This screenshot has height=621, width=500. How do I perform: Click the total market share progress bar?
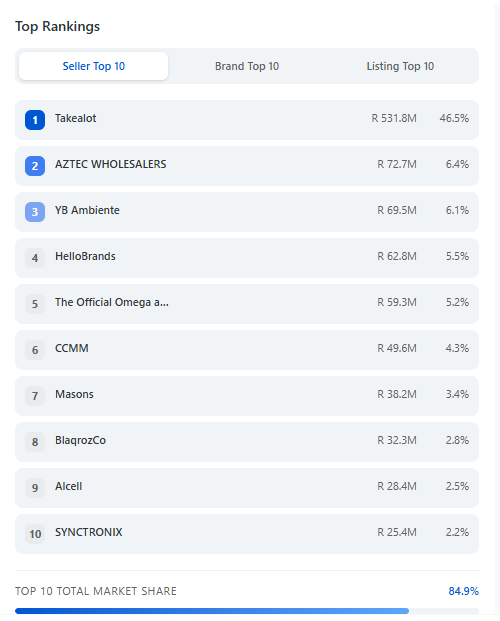point(247,611)
